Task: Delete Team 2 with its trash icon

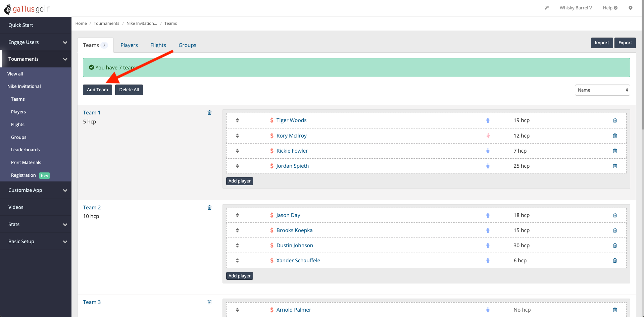Action: pyautogui.click(x=209, y=208)
